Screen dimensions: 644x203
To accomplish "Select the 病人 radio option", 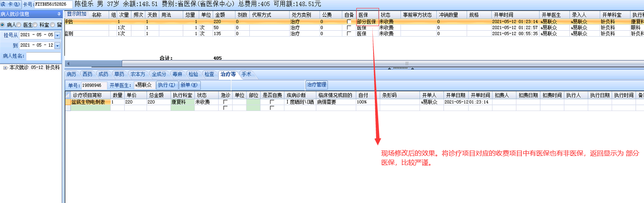I will coord(3,25).
